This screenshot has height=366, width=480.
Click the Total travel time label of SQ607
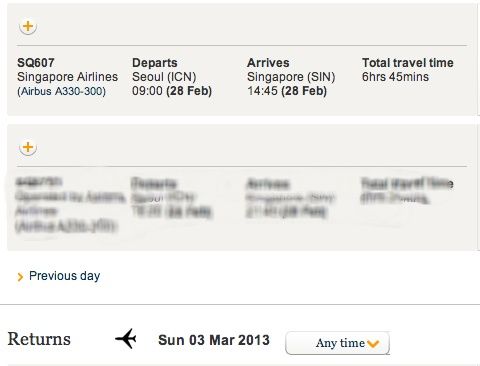coord(408,63)
